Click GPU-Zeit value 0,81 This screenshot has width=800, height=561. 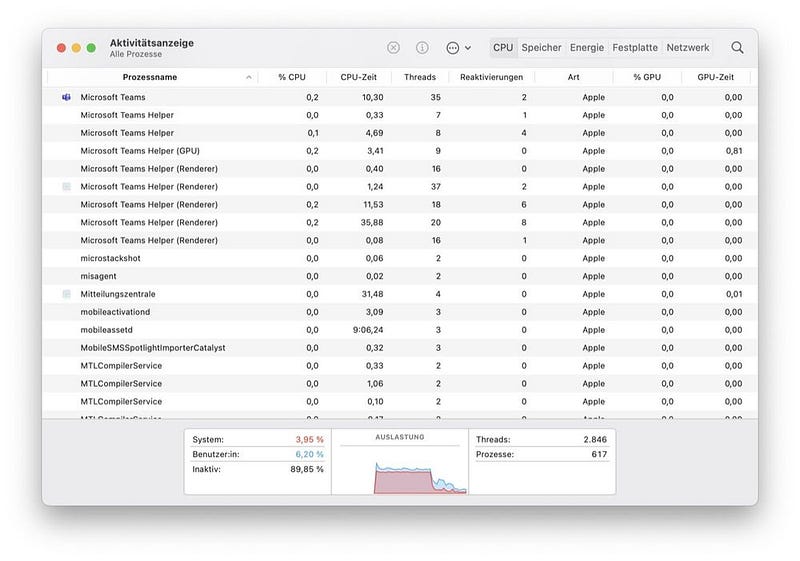pyautogui.click(x=734, y=151)
